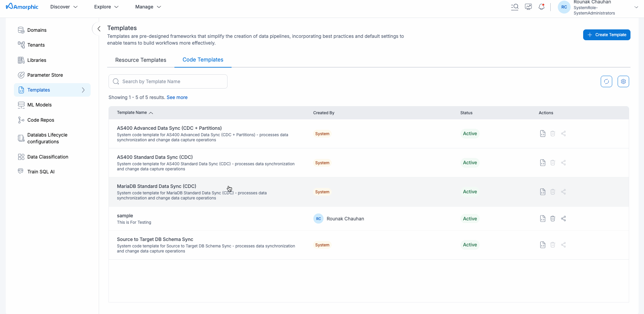This screenshot has width=644, height=314.
Task: View code of AS400 Advanced Data Sync template
Action: (543, 134)
